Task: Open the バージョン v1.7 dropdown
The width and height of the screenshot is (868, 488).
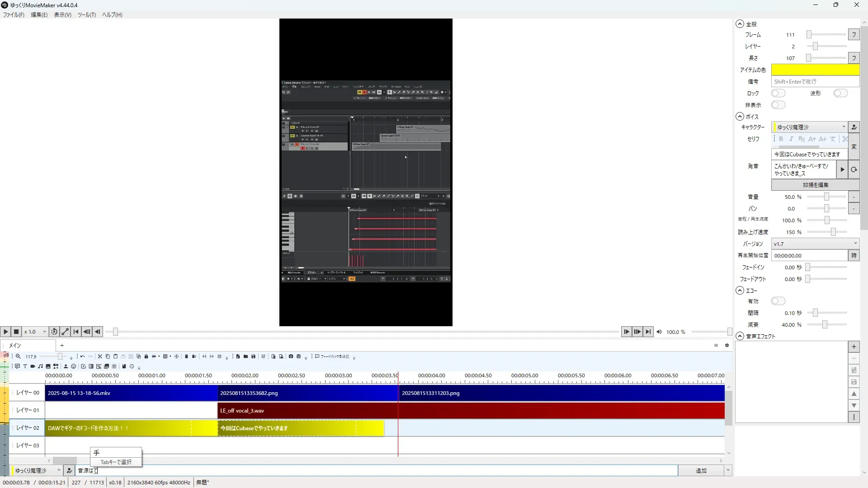Action: [x=815, y=244]
